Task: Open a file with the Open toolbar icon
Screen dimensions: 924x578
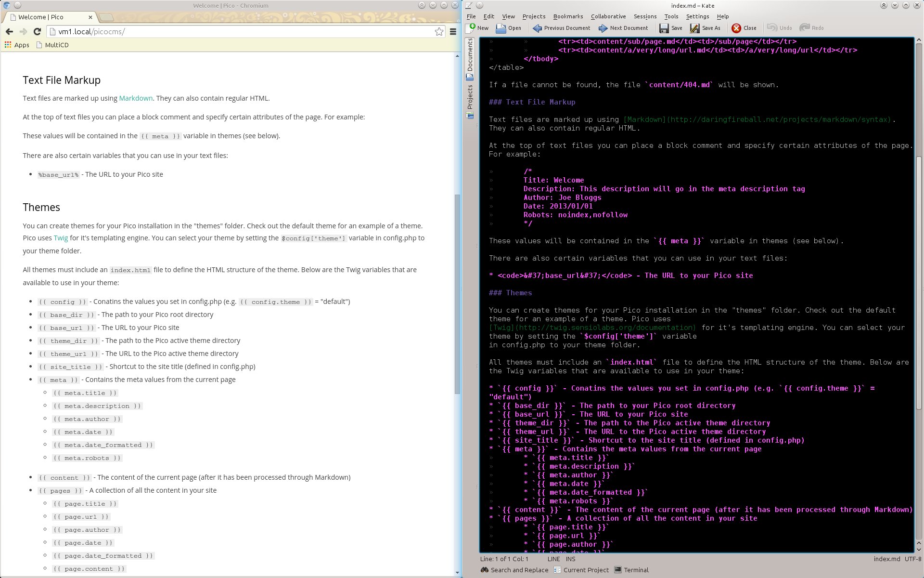Action: tap(501, 28)
